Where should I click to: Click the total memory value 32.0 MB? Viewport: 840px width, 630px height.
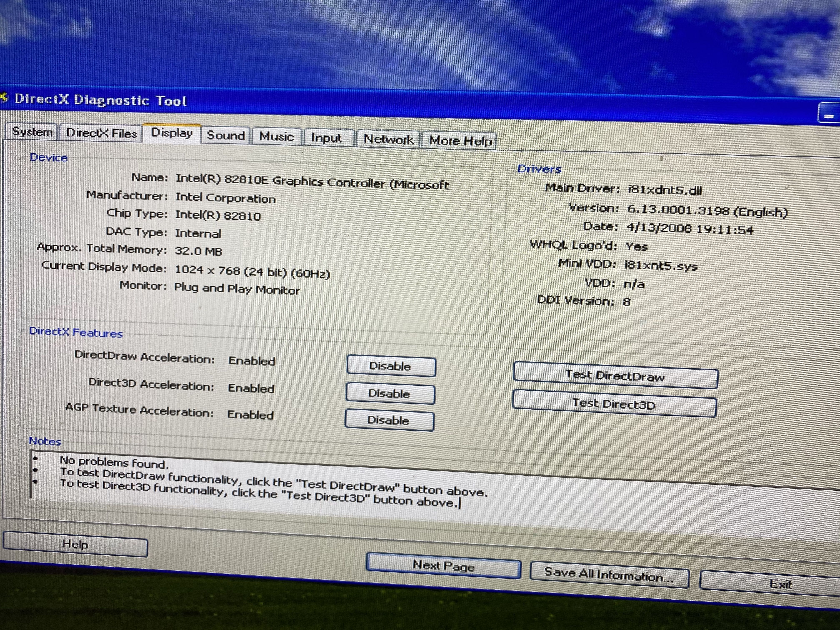tap(198, 251)
